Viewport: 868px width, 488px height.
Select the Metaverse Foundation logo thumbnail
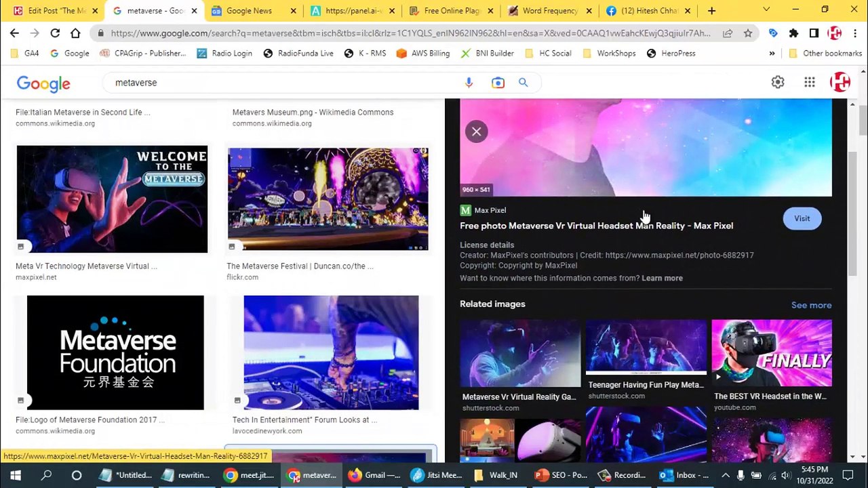[115, 352]
